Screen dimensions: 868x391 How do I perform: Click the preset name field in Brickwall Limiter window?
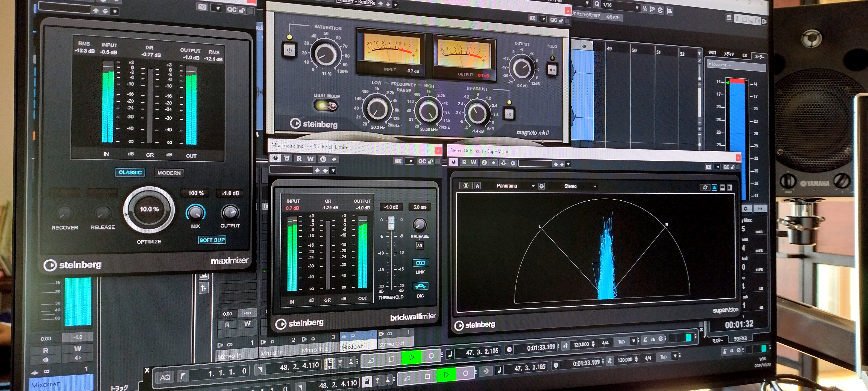click(291, 170)
